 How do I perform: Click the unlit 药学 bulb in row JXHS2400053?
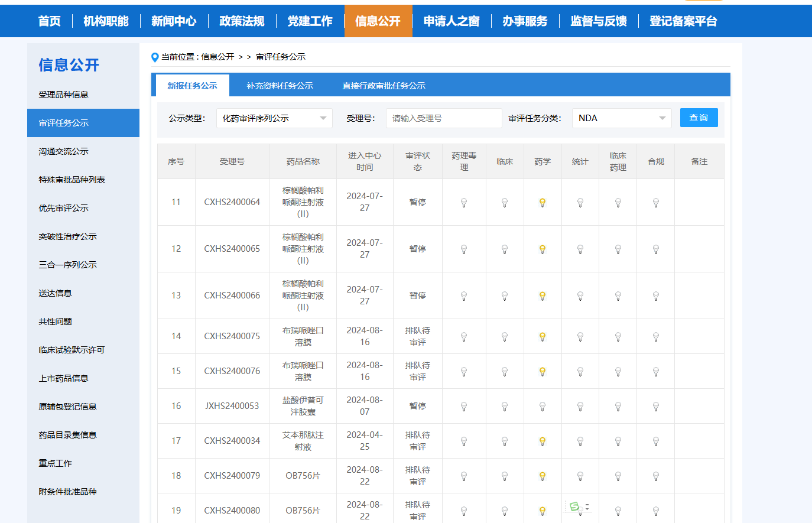coord(543,407)
